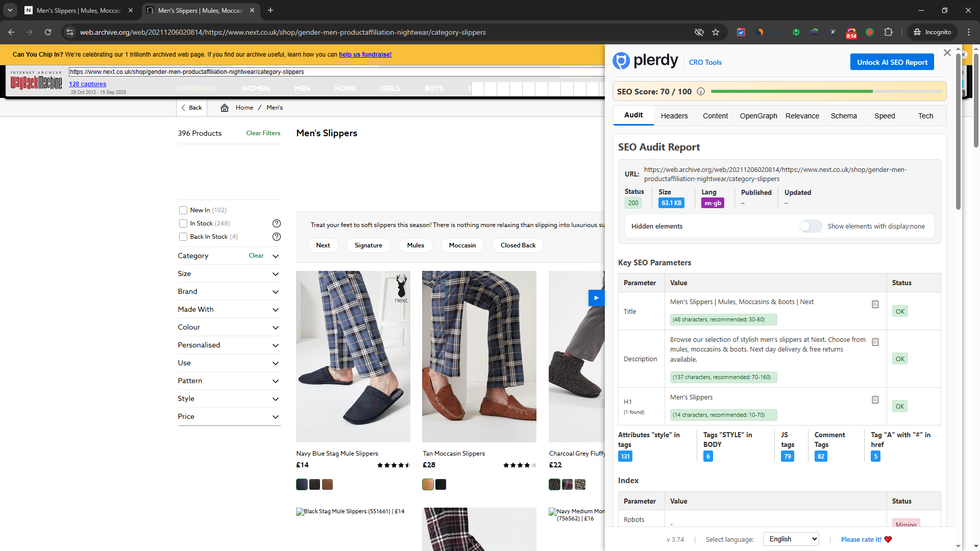Click the Clear Filters link
This screenshot has height=551, width=980.
tap(263, 133)
